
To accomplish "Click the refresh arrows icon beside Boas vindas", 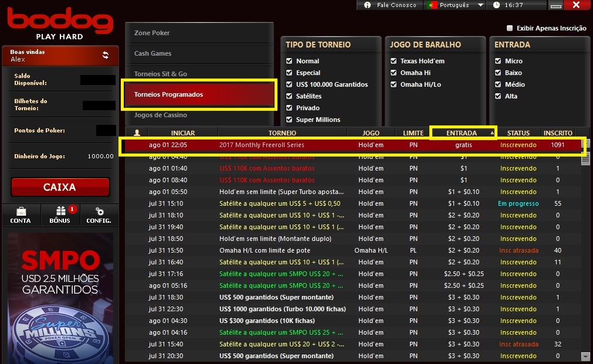I will 106,55.
